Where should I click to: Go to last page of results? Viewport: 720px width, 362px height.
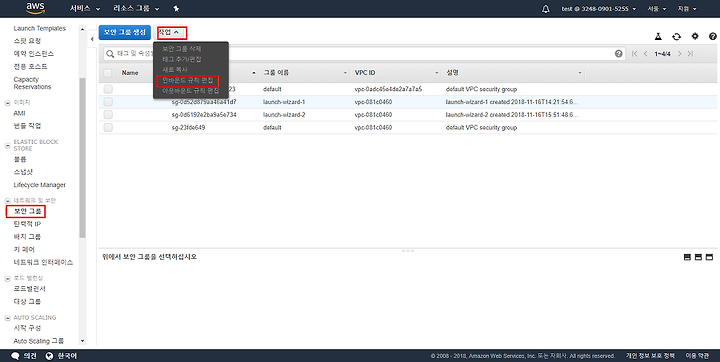click(x=690, y=54)
